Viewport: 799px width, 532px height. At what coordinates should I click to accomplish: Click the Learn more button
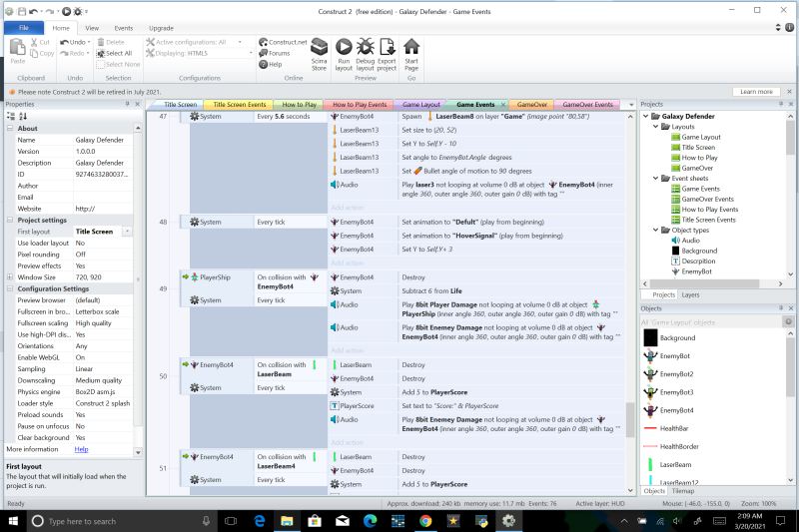756,92
